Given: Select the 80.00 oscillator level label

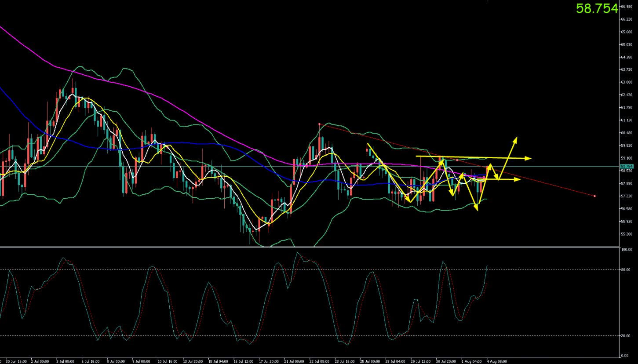Looking at the screenshot, I should click(x=625, y=270).
